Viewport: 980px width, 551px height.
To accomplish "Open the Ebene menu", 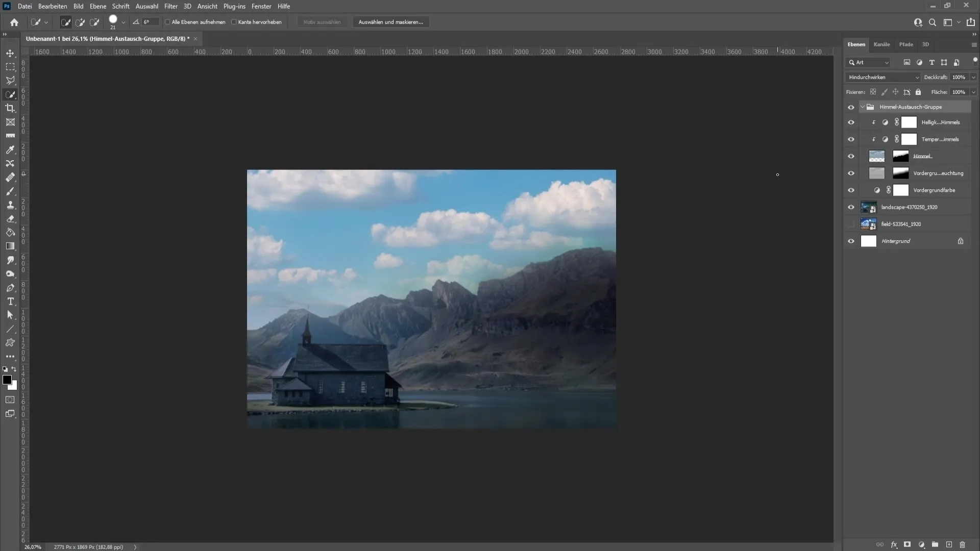I will pyautogui.click(x=98, y=6).
